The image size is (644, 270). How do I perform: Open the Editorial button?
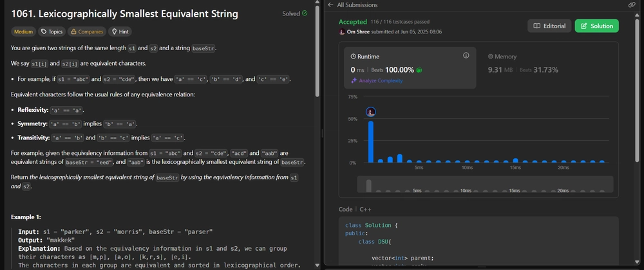click(549, 26)
